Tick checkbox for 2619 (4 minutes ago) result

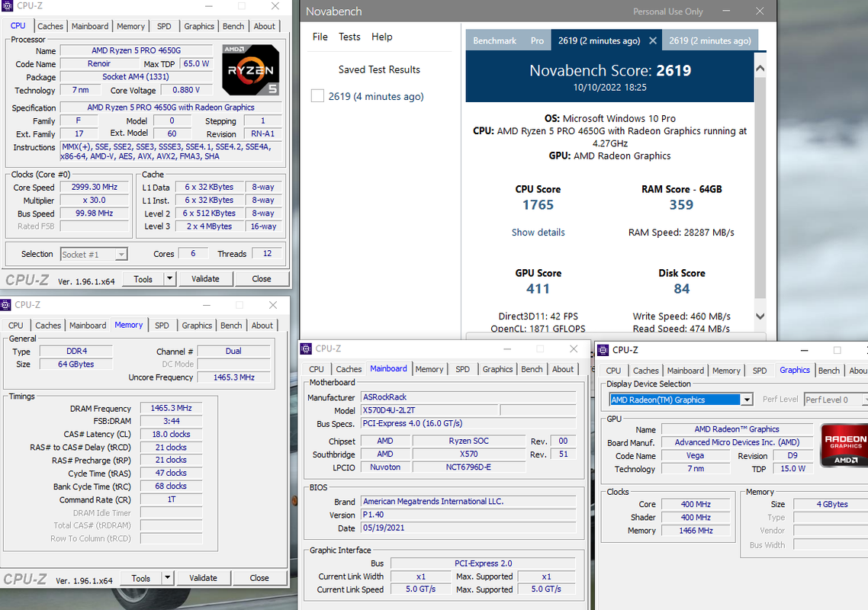tap(317, 96)
